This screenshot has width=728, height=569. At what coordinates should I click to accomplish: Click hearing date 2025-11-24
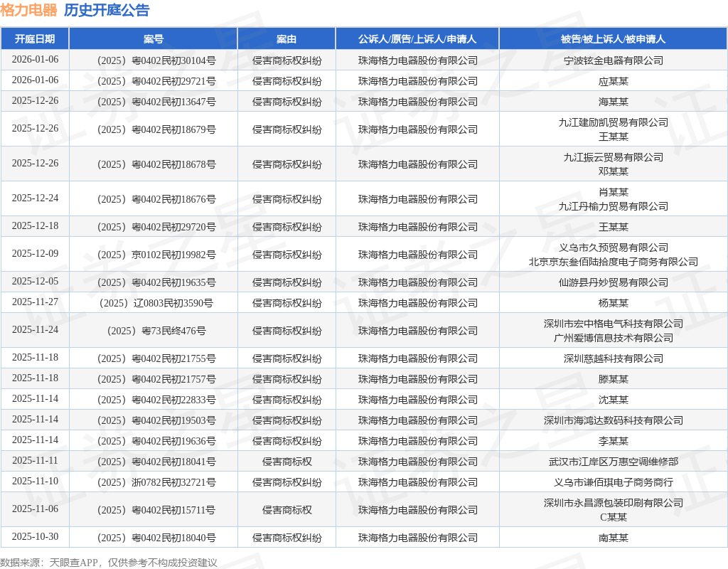point(35,330)
